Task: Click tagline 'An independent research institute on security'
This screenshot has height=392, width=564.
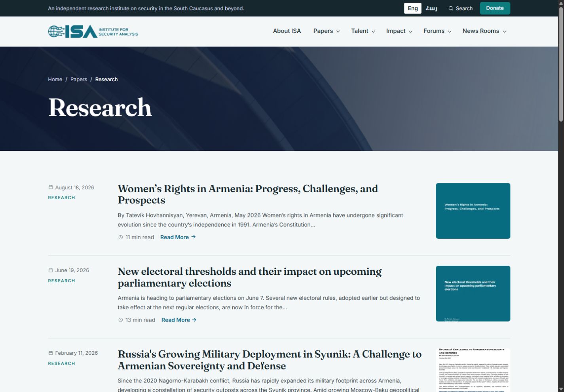Action: click(x=146, y=8)
